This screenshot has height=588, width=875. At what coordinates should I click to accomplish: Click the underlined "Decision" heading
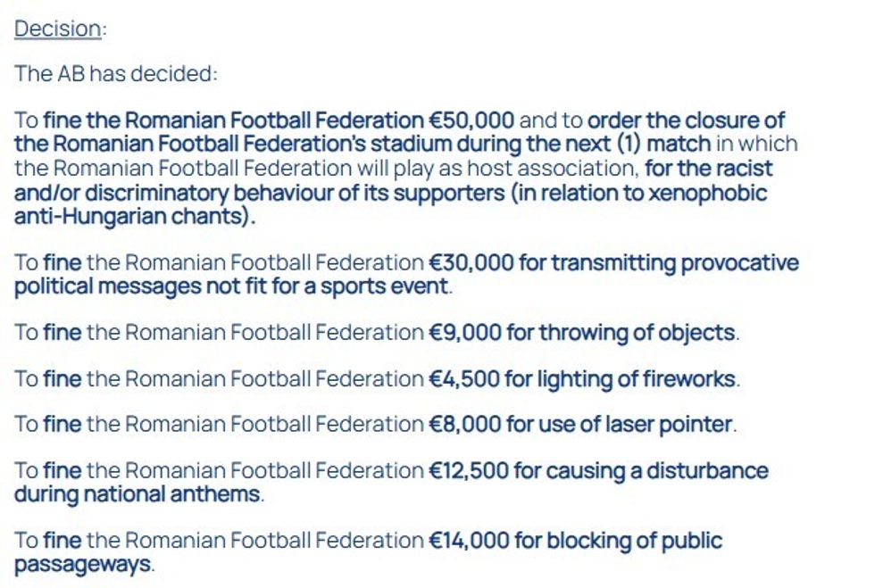[57, 29]
